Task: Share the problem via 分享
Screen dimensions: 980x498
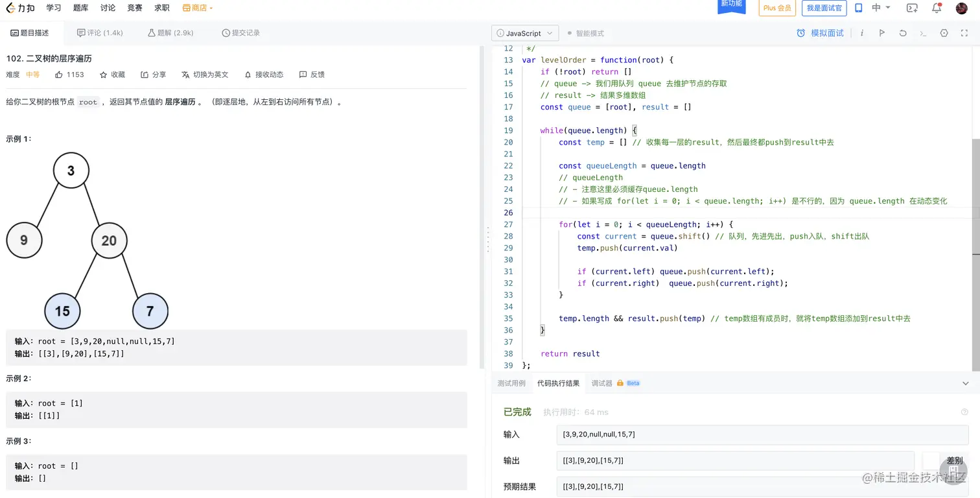Action: point(154,75)
